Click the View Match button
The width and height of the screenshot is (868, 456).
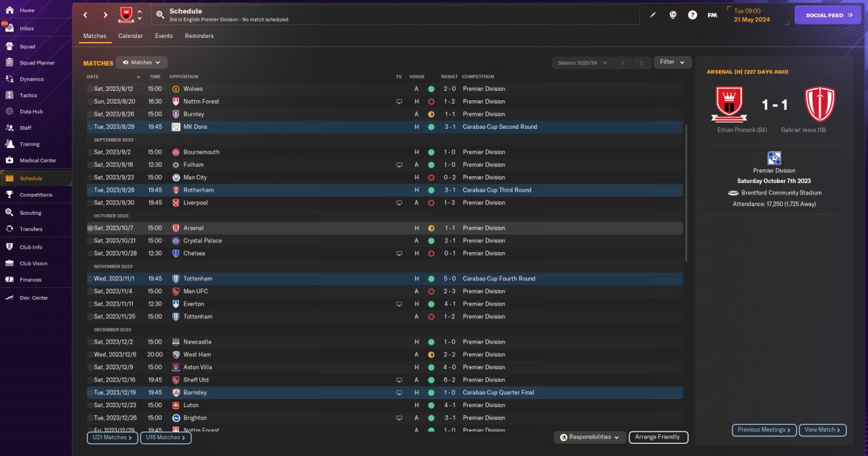[x=823, y=430]
